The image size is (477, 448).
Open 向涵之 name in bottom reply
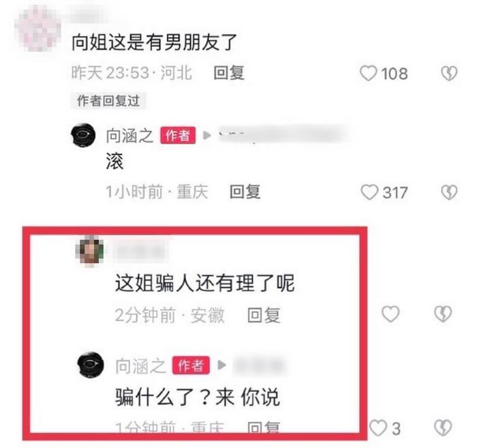click(140, 365)
